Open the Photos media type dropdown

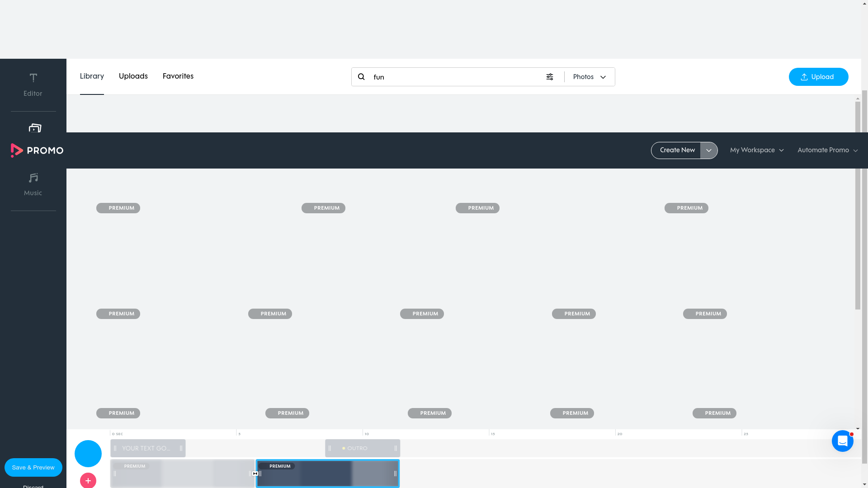(x=590, y=77)
